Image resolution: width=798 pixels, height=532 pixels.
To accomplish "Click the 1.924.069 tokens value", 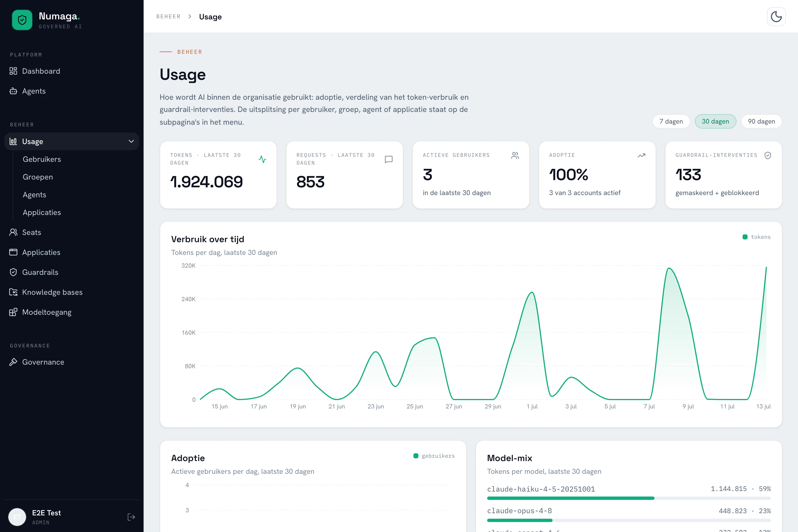I will (206, 182).
